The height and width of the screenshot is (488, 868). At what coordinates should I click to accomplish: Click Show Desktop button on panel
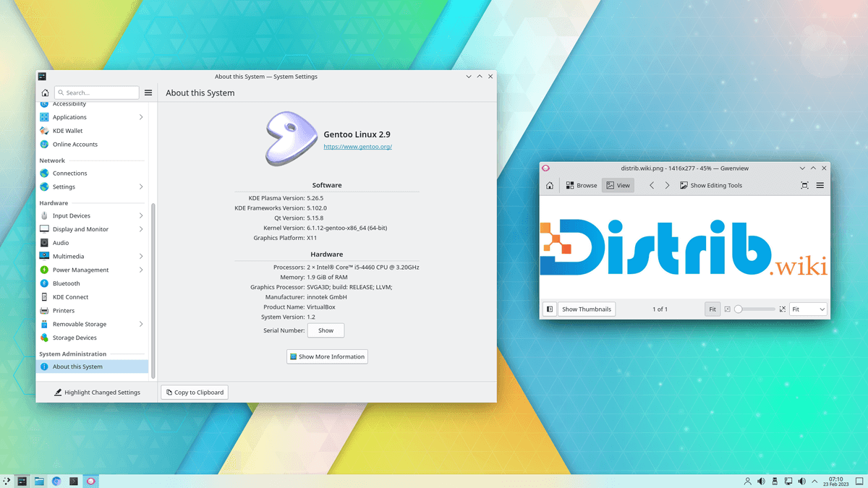pyautogui.click(x=861, y=481)
